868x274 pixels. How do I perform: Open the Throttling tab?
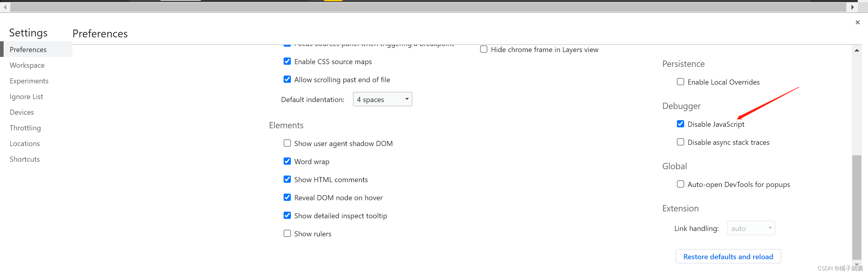click(36, 128)
